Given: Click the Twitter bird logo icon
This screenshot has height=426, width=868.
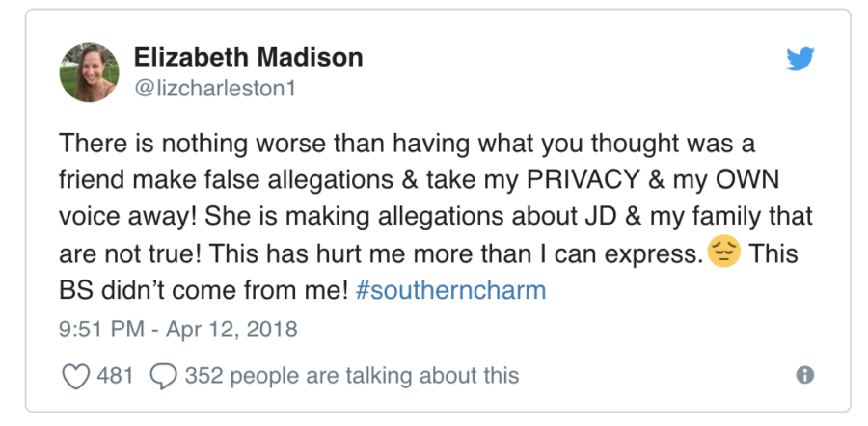Looking at the screenshot, I should [x=800, y=59].
